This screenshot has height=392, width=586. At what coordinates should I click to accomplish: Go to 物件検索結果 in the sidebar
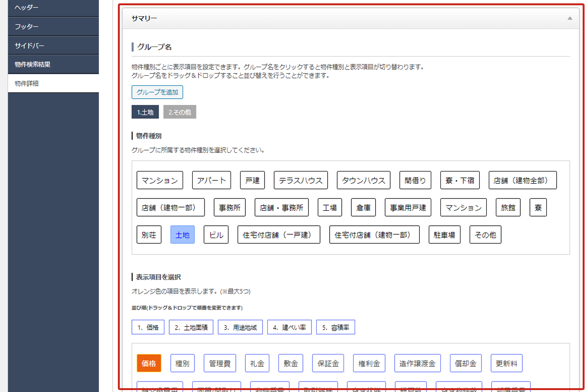coord(53,64)
